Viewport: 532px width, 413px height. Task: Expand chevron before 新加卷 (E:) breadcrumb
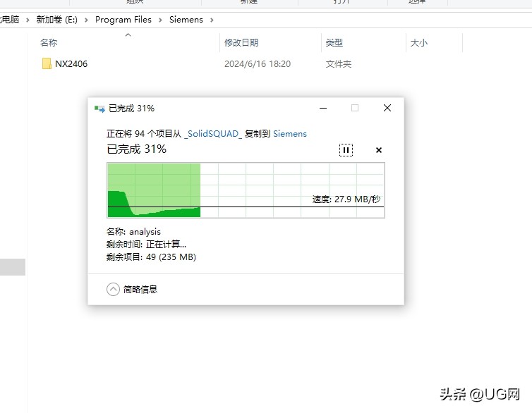[x=28, y=20]
